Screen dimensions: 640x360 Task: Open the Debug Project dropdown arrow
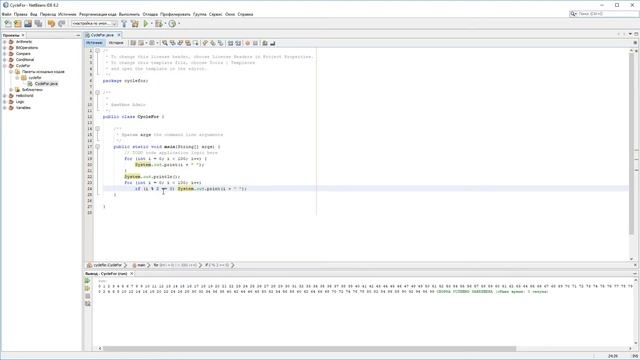pos(165,24)
